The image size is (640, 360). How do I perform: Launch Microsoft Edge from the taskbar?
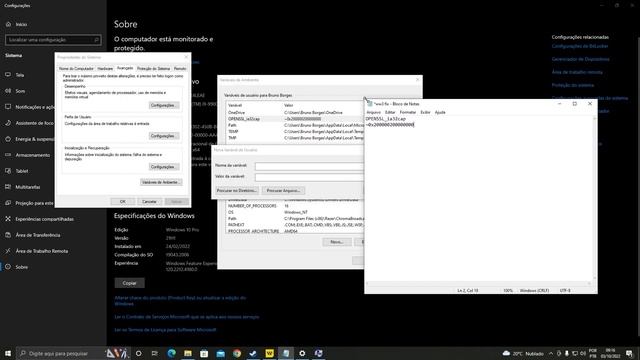click(171, 353)
